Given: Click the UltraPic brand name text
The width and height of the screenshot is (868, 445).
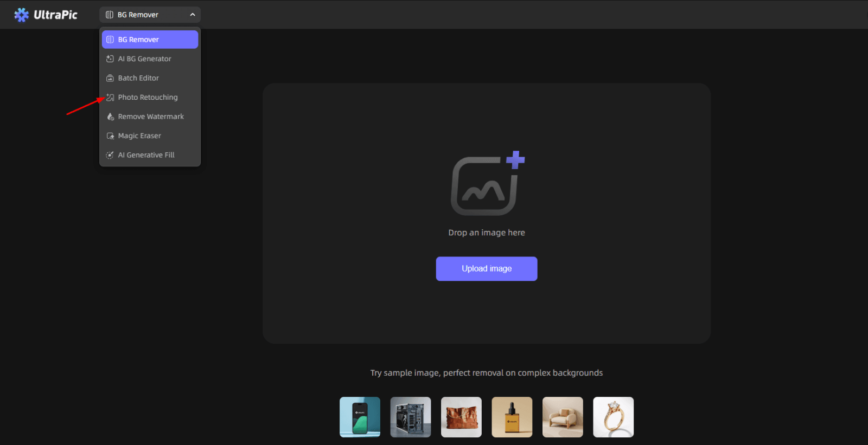Looking at the screenshot, I should pos(55,15).
